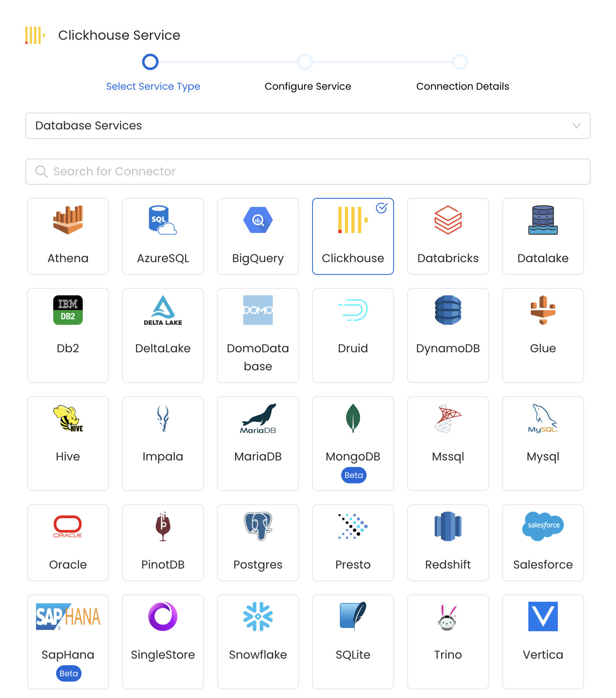Go to the Connection Details step label
The width and height of the screenshot is (616, 698).
462,86
